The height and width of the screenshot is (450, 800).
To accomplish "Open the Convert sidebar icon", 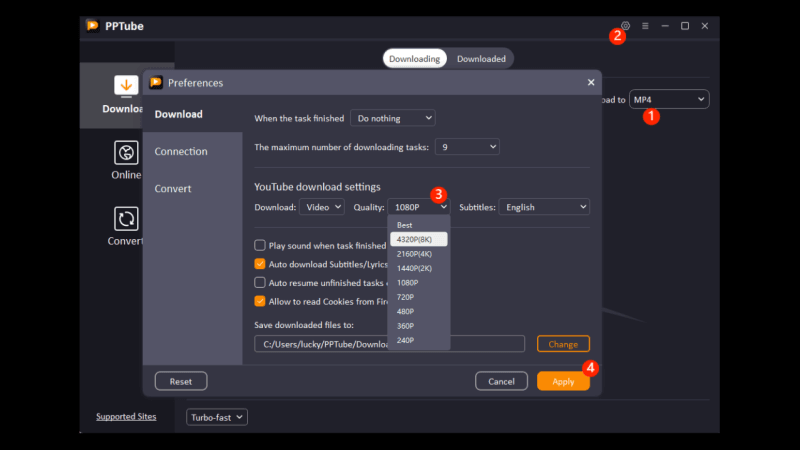I will click(126, 219).
